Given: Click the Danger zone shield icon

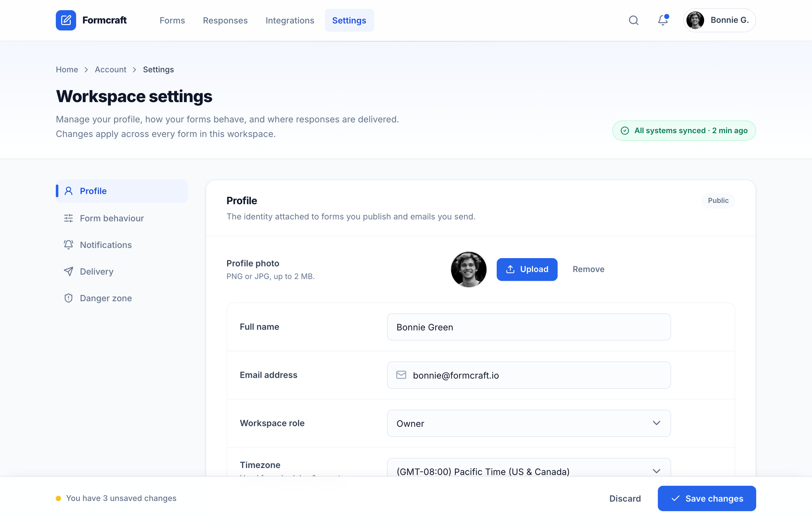Looking at the screenshot, I should (69, 298).
